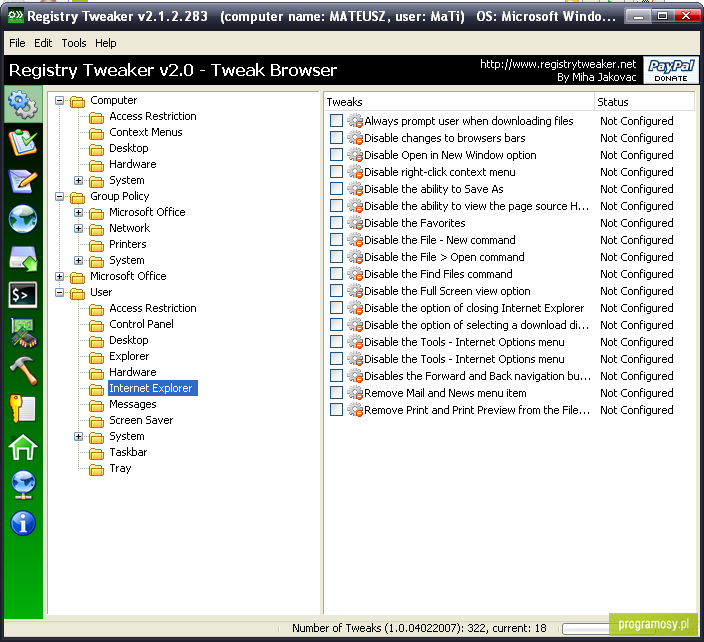Click the Computer root folder icon
704x642 pixels.
click(x=77, y=101)
